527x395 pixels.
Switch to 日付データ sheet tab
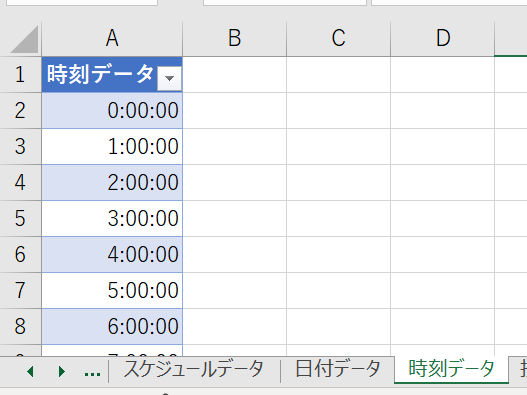click(337, 369)
